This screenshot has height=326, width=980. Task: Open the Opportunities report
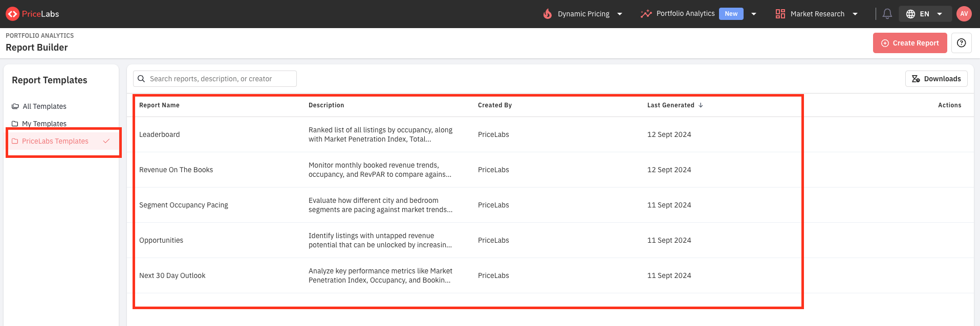[x=161, y=240]
